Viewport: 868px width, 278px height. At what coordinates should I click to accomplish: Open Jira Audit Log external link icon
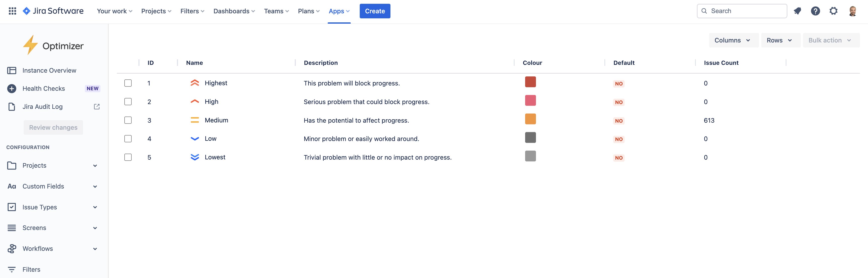point(97,107)
